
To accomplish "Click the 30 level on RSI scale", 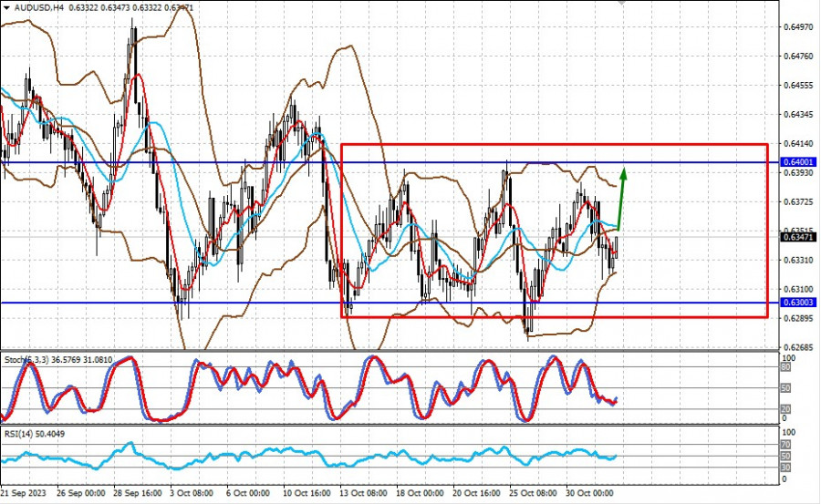I will pyautogui.click(x=786, y=468).
